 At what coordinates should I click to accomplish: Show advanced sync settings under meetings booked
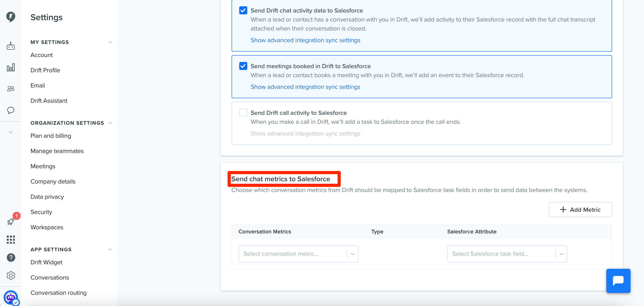[x=305, y=87]
